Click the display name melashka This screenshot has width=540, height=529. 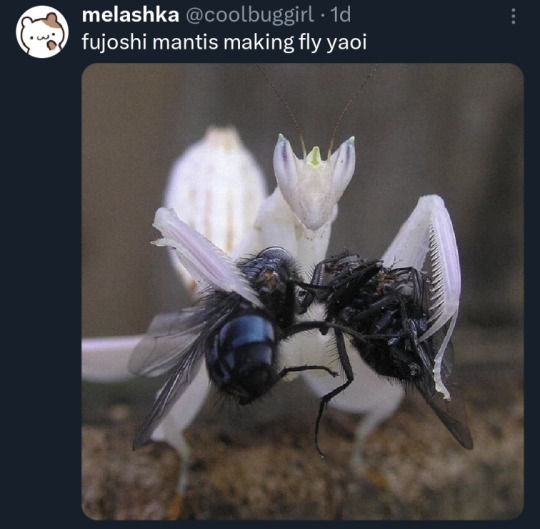131,15
